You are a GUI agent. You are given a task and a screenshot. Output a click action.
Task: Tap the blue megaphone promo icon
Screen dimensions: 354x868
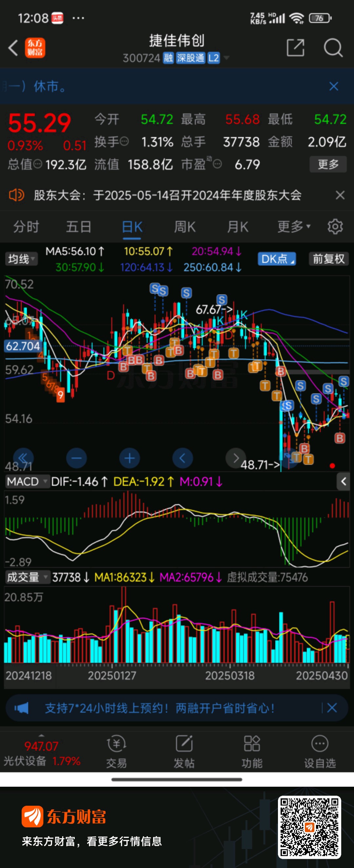tap(21, 708)
